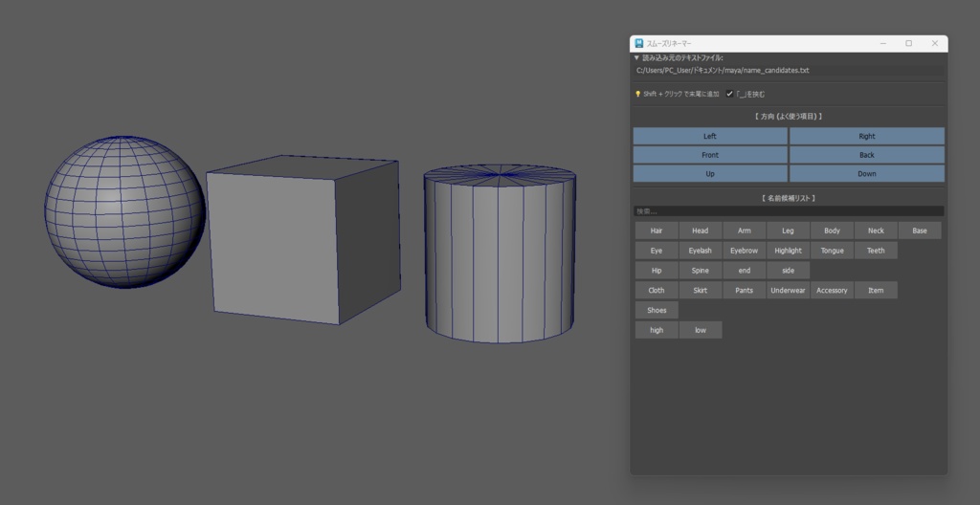Viewport: 980px width, 505px height.
Task: Click the Front direction button
Action: coord(710,155)
